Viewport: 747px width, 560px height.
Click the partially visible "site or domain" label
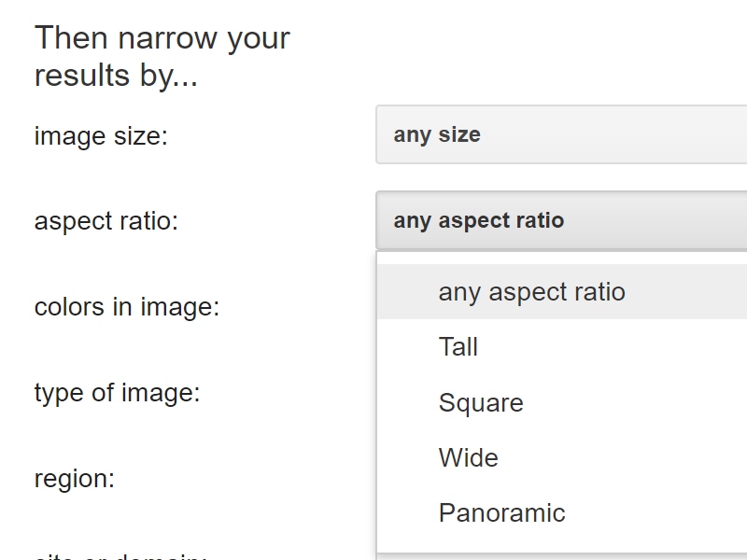(120, 556)
